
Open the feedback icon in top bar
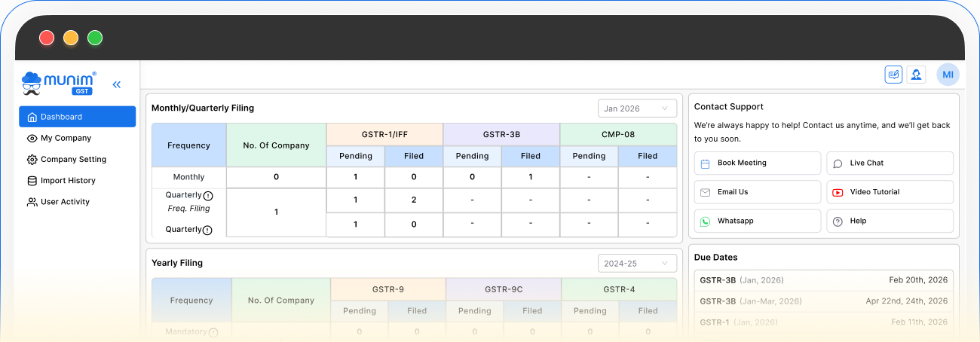(x=893, y=75)
